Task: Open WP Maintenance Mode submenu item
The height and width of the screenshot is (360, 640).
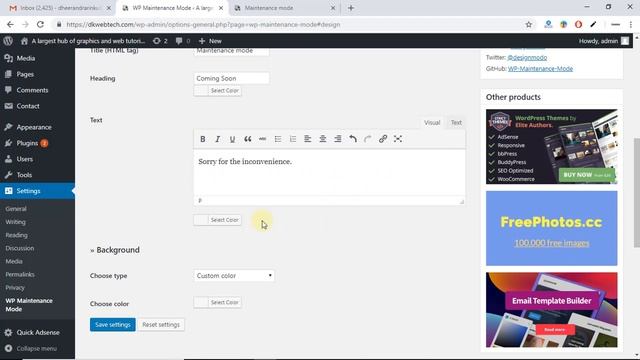Action: pos(29,305)
